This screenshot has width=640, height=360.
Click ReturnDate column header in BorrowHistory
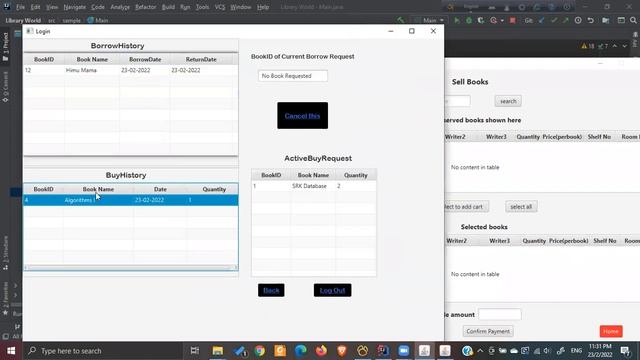coord(201,59)
